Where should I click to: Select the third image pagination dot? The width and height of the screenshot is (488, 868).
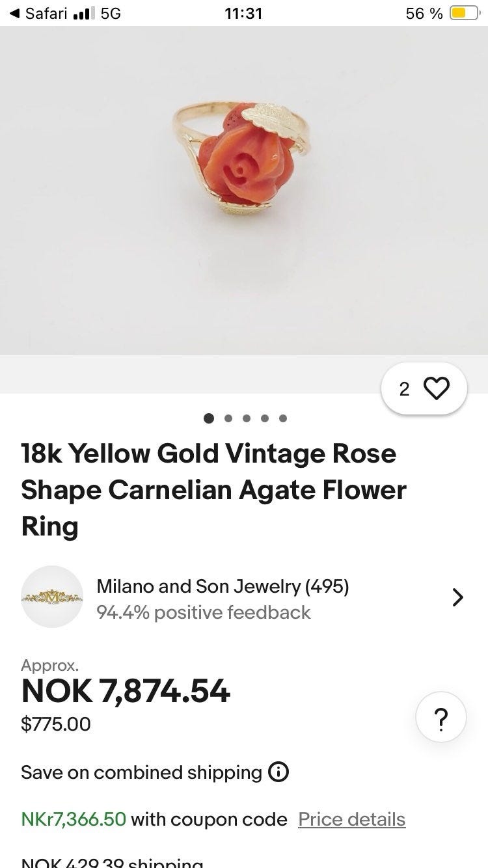247,418
